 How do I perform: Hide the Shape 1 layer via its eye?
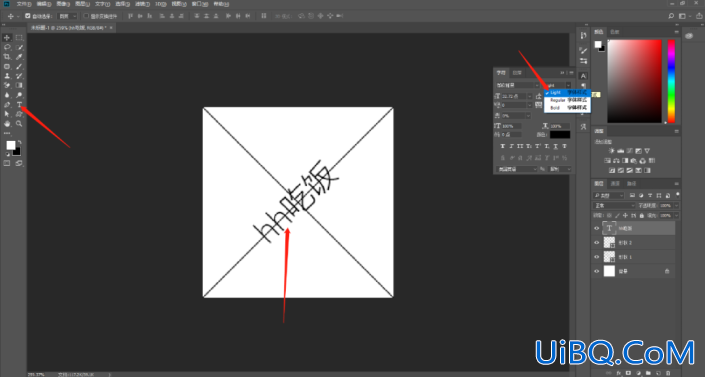[597, 257]
